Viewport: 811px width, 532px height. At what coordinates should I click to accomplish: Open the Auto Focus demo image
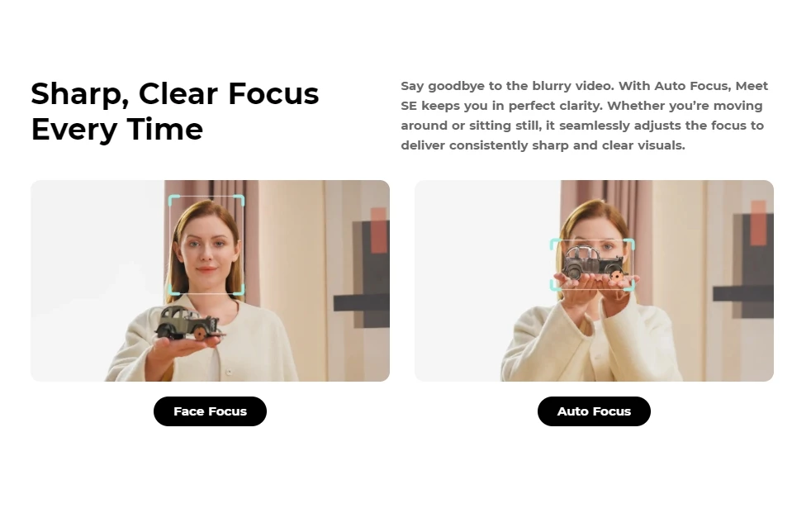[x=594, y=281]
